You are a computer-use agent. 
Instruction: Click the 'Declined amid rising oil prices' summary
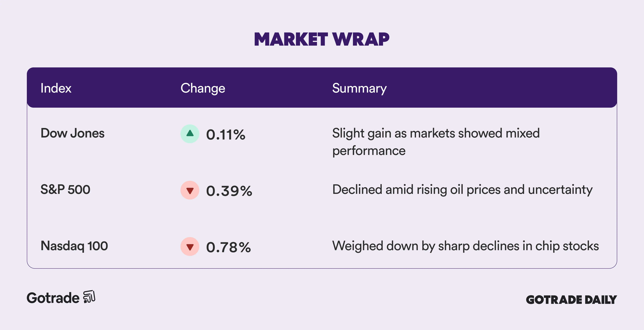pyautogui.click(x=462, y=189)
